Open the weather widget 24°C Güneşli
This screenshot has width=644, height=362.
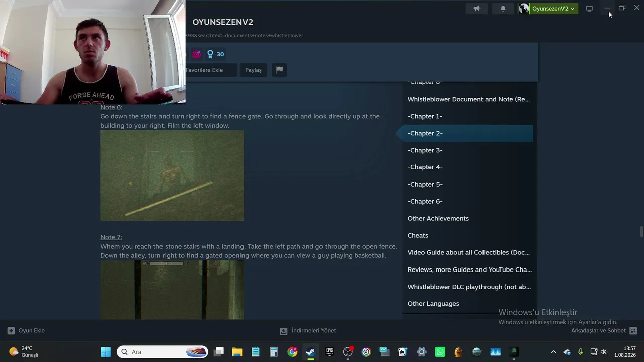[24, 352]
